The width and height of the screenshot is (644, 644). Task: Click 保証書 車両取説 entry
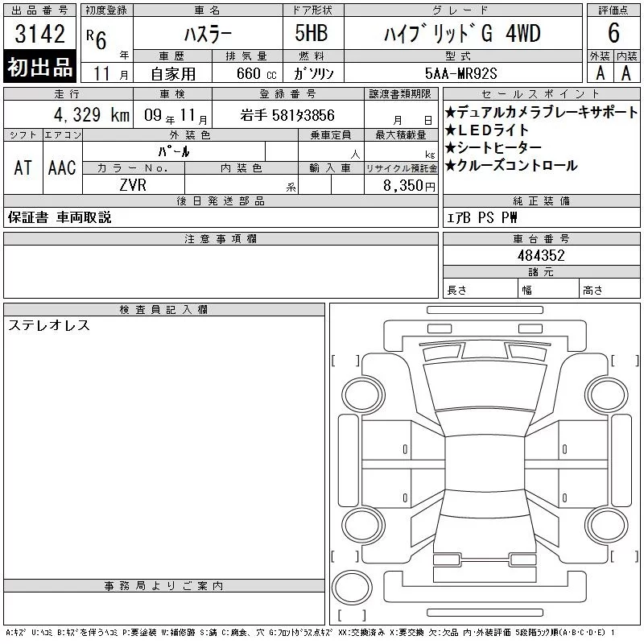click(60, 217)
